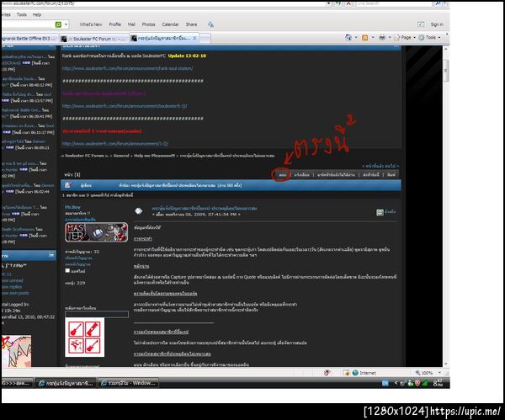
Task: Open Calendar in the Yahoo toolbar
Action: point(170,24)
